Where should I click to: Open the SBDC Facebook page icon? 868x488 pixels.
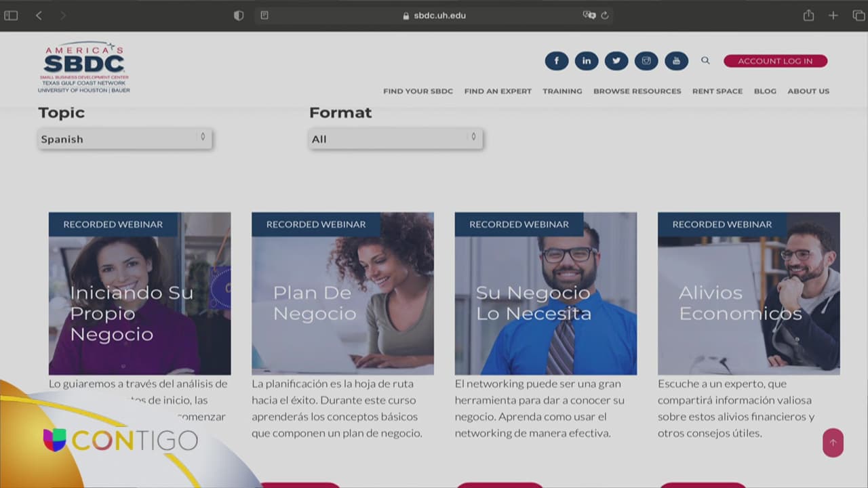point(556,61)
